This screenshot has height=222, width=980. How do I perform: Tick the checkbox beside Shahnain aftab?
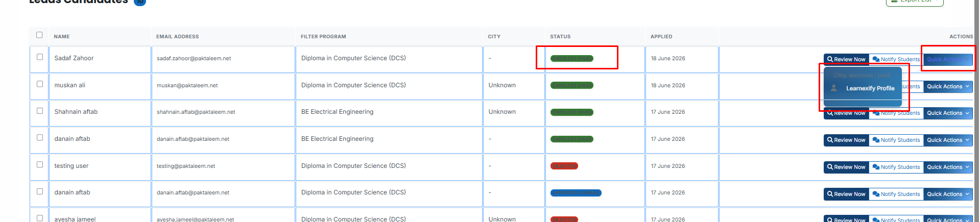click(x=40, y=111)
